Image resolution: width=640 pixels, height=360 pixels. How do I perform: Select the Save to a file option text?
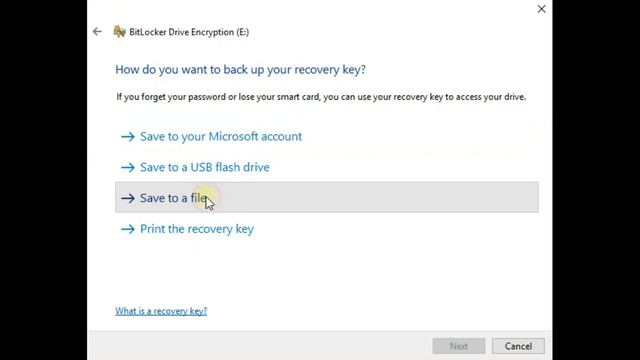173,198
